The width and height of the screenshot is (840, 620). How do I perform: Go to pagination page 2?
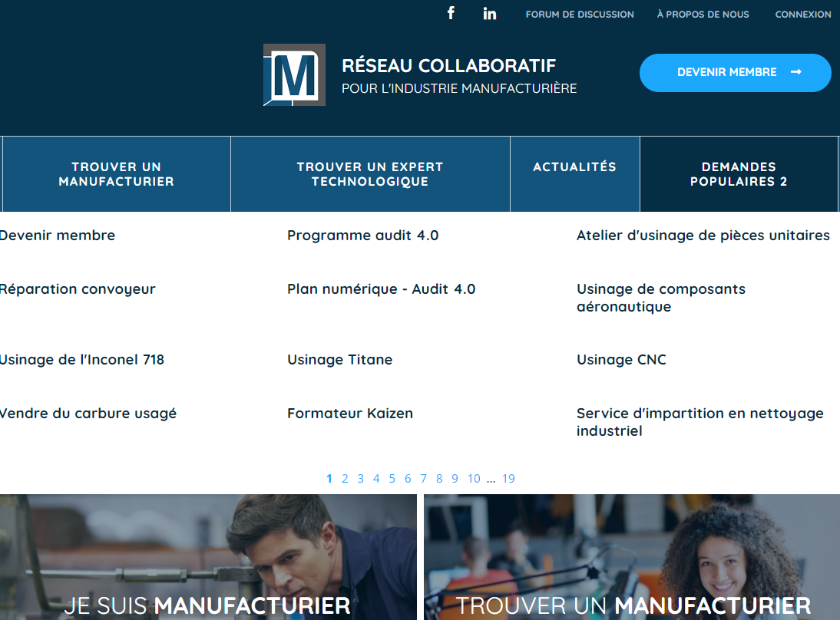(x=345, y=479)
